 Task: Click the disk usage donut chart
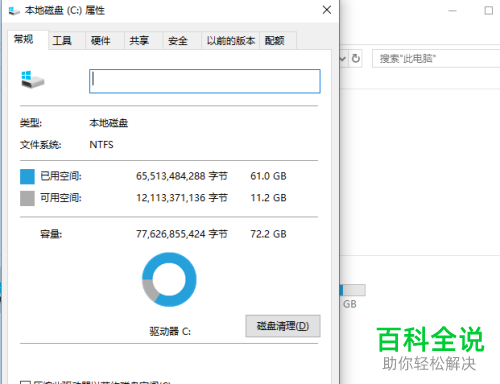169,279
